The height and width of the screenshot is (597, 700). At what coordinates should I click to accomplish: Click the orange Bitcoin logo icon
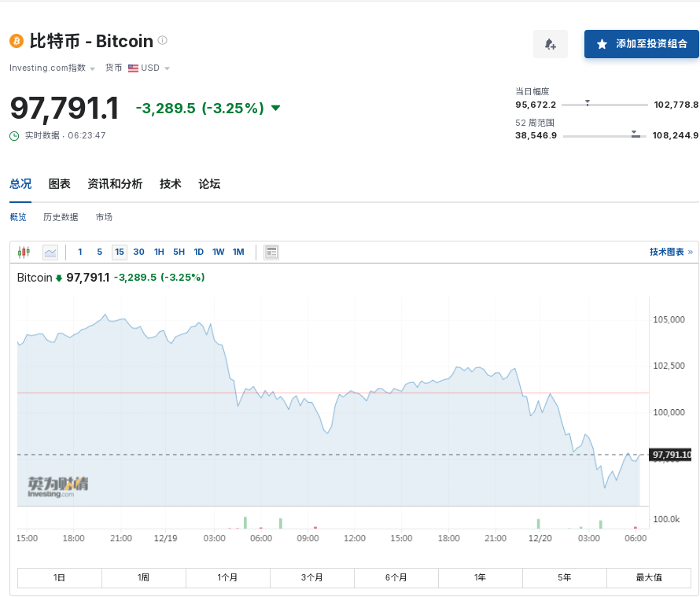17,40
